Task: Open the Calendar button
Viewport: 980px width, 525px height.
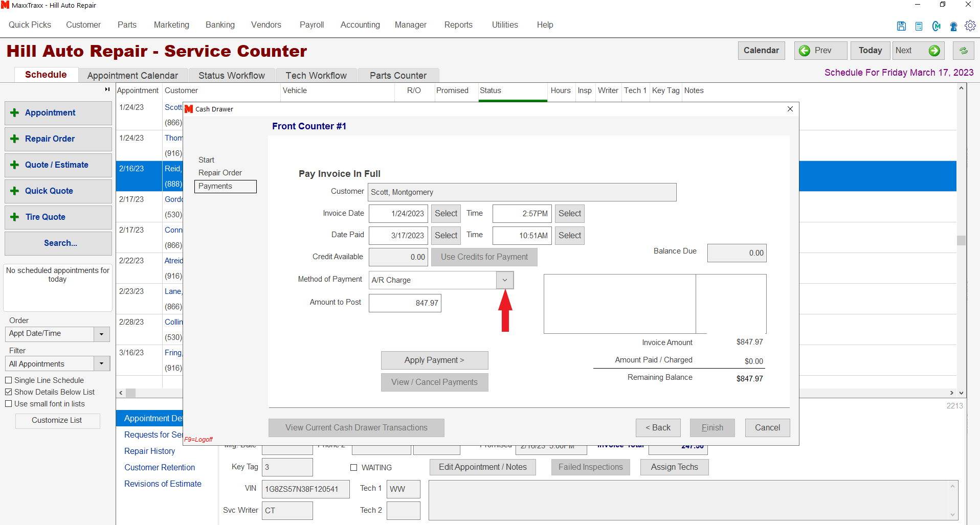Action: point(761,51)
